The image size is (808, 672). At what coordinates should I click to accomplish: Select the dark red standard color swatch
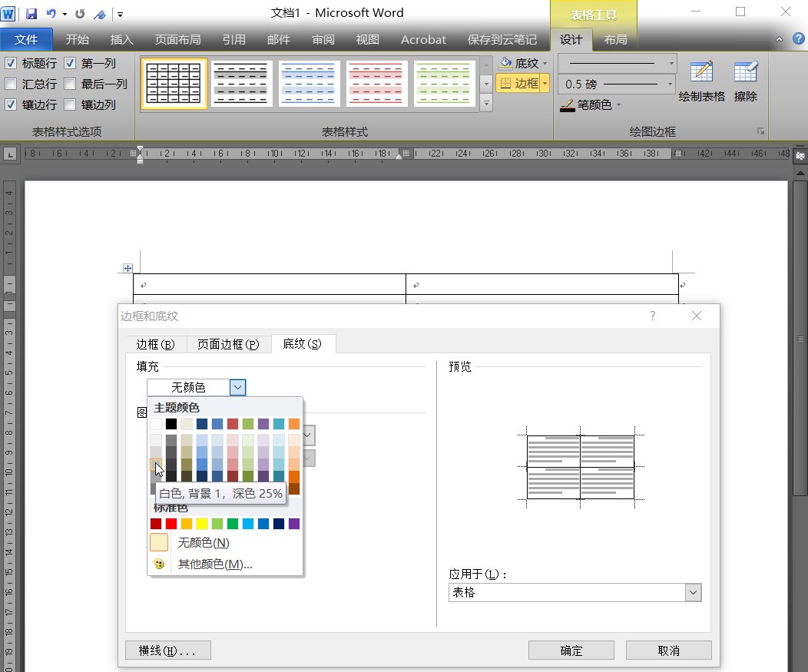[x=154, y=523]
